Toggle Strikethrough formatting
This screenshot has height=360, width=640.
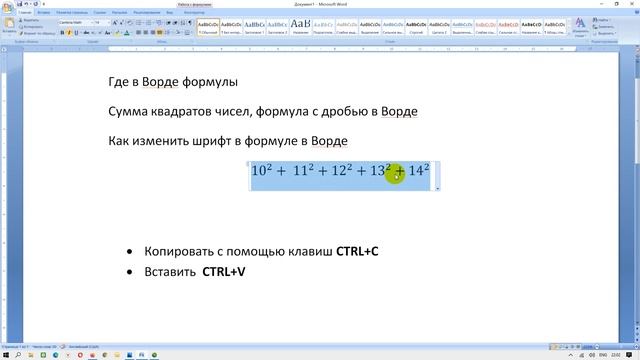[86, 33]
